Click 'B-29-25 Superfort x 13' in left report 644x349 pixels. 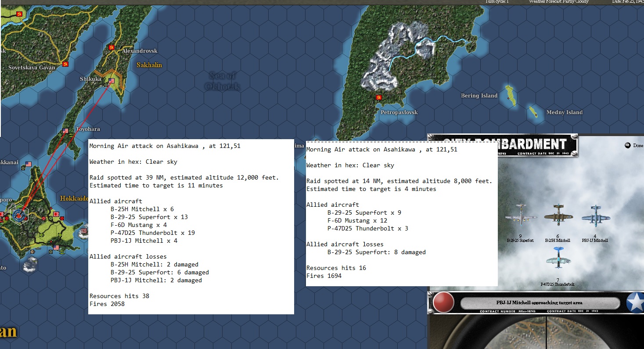coord(149,217)
